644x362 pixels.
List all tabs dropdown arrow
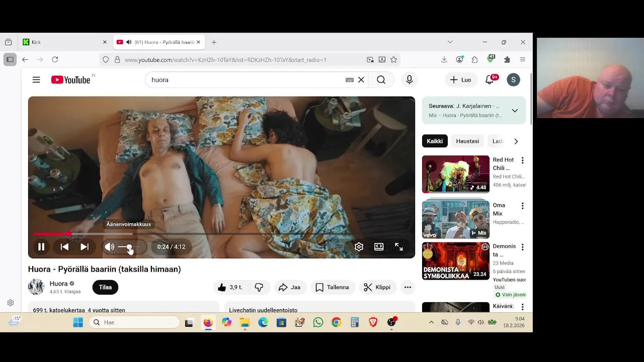point(450,42)
